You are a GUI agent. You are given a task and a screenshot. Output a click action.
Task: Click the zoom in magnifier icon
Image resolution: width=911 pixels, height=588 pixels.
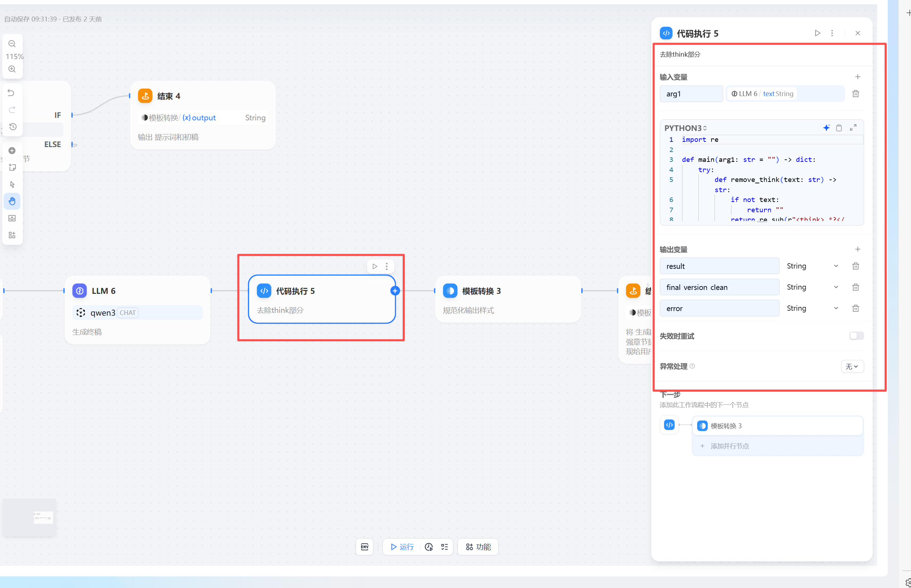12,69
